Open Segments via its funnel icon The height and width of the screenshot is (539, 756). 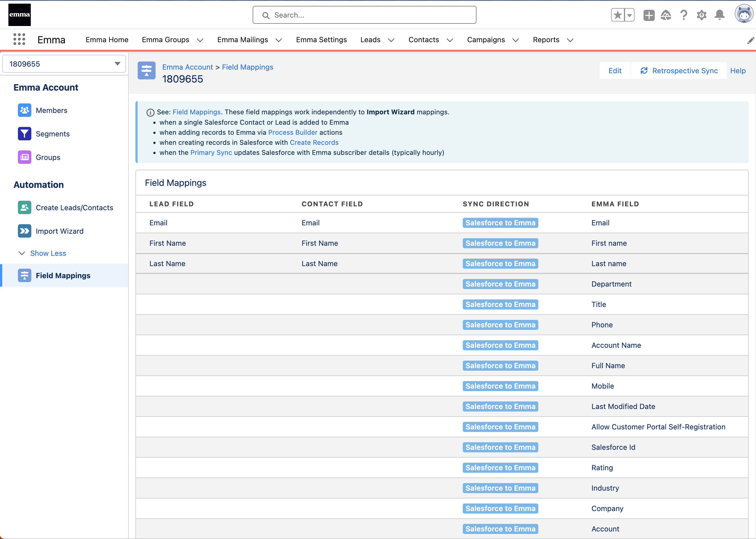[24, 134]
